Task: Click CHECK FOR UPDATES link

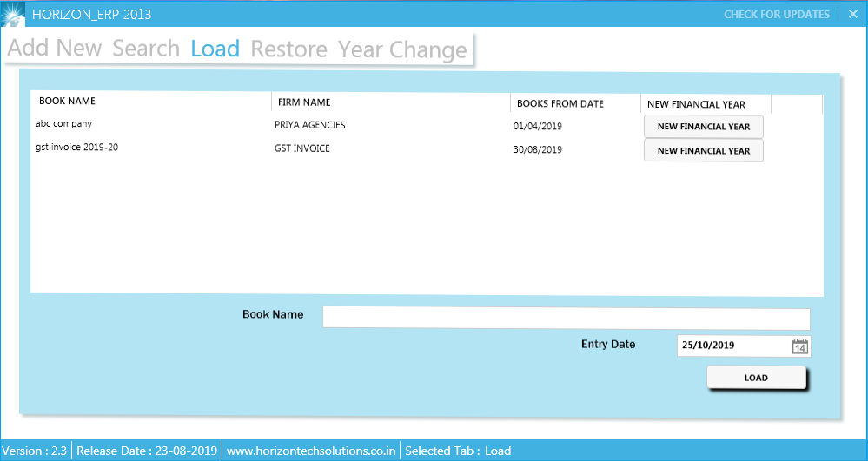Action: 777,15
